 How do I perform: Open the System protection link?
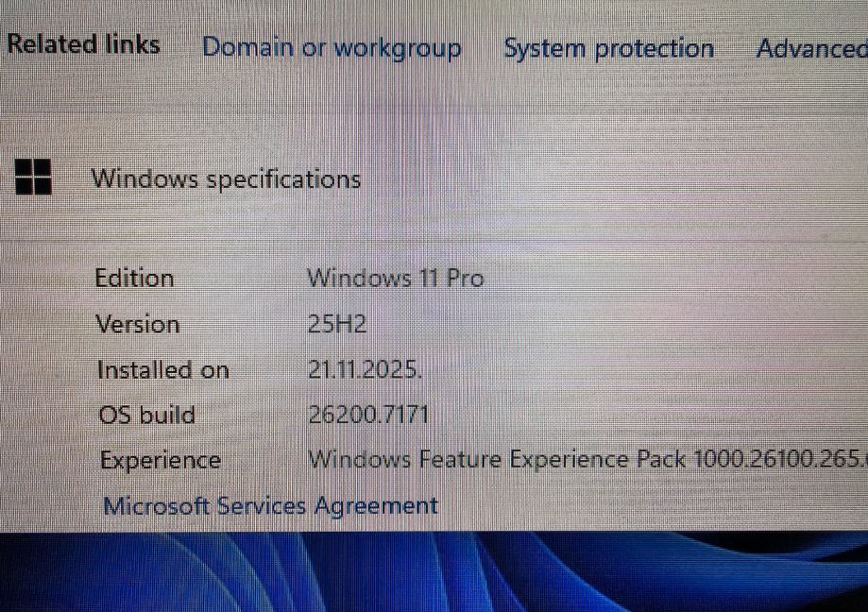[608, 49]
